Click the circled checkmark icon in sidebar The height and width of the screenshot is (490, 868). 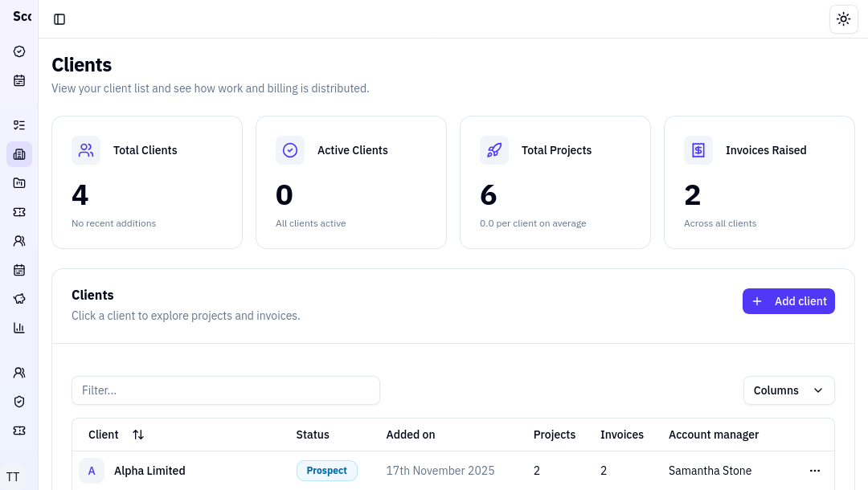[x=19, y=51]
